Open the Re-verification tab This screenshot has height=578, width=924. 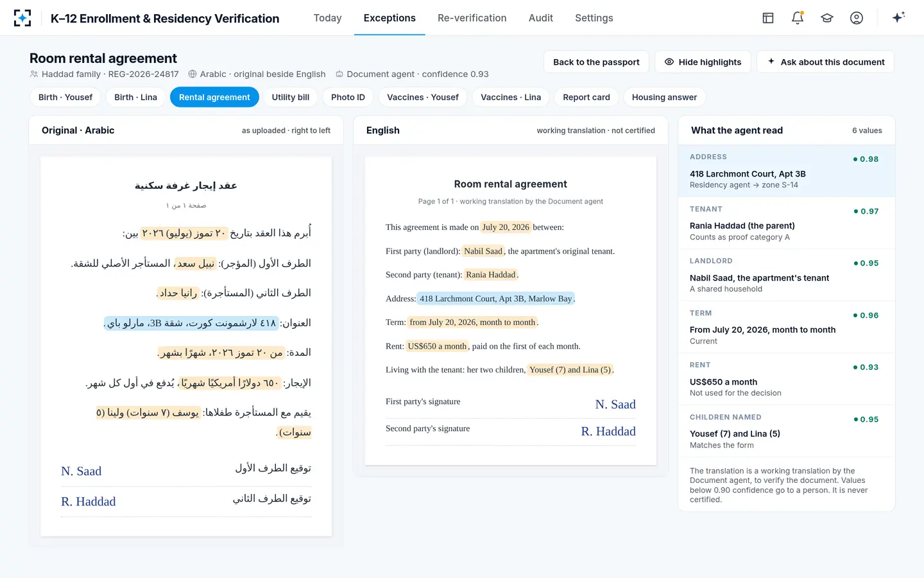click(x=472, y=18)
